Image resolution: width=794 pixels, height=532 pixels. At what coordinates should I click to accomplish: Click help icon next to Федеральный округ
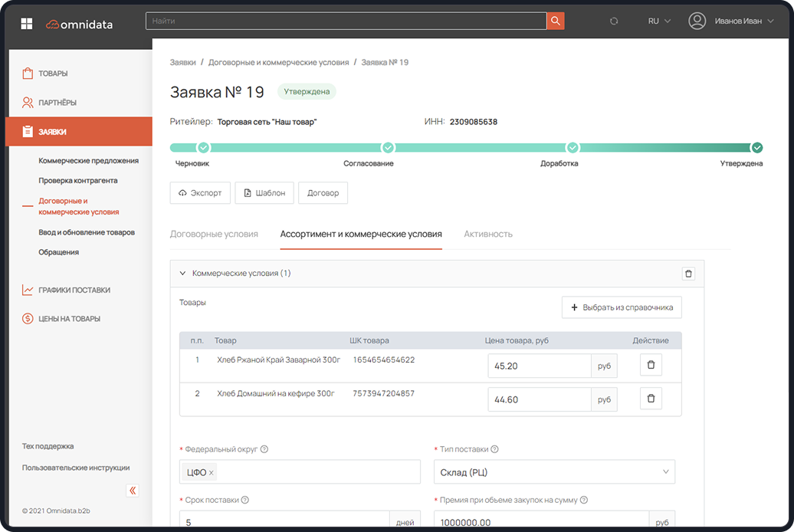click(264, 450)
